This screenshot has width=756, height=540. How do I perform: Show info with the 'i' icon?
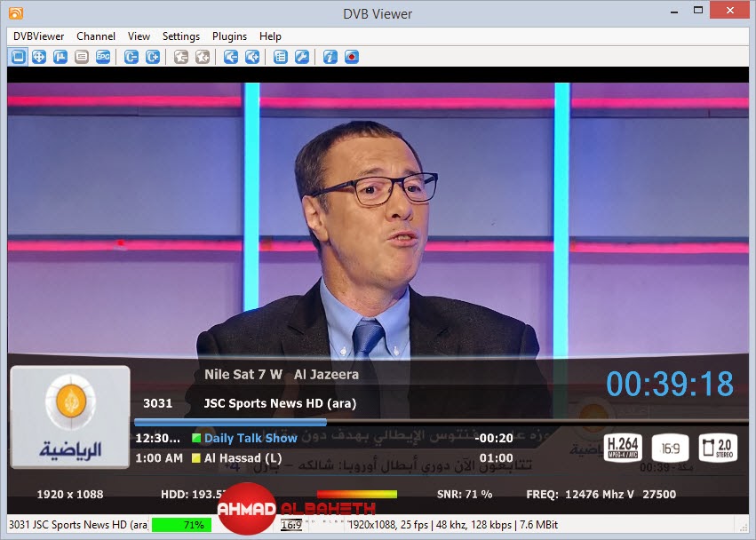[x=330, y=57]
